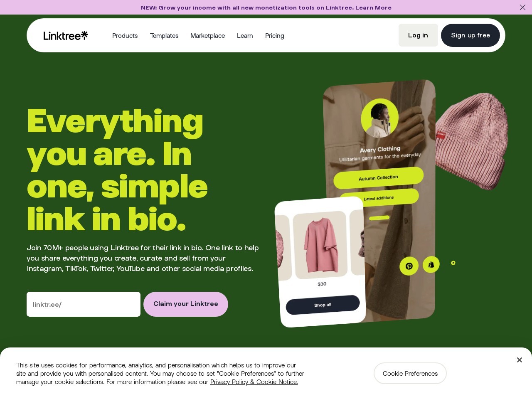The width and height of the screenshot is (532, 399).
Task: Click the Log in button
Action: 418,35
